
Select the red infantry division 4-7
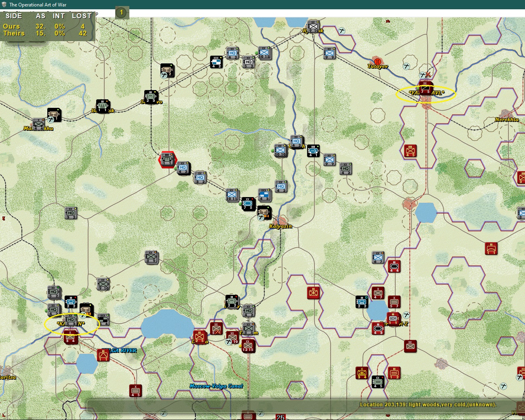[x=378, y=293]
